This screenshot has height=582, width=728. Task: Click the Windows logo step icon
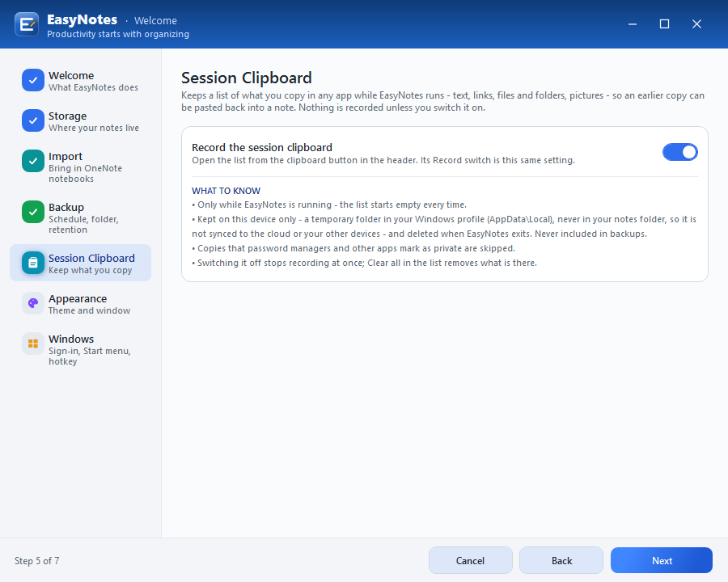[x=33, y=344]
